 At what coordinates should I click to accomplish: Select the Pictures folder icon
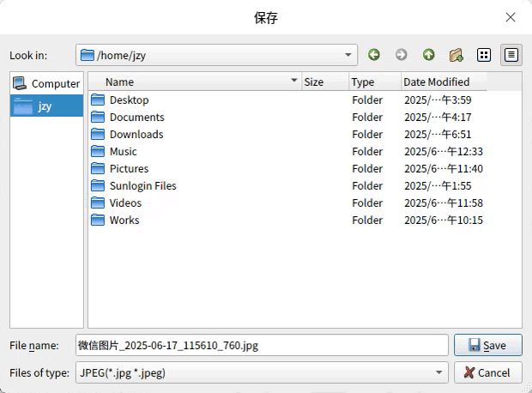coord(98,169)
